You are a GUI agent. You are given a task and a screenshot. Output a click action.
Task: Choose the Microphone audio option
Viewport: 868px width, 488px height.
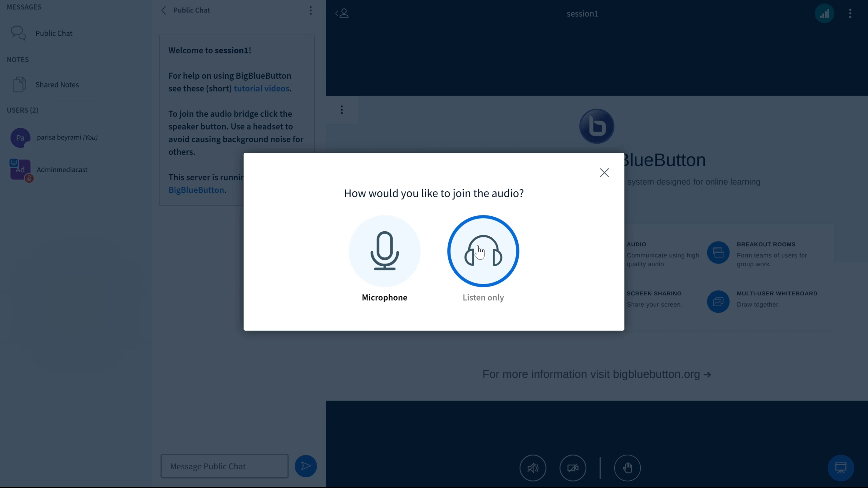point(384,251)
